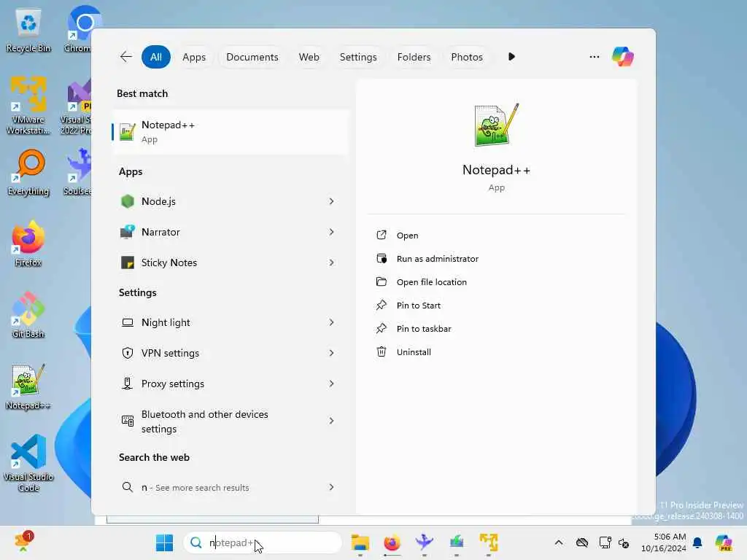Choose Open file location
The image size is (747, 560).
[x=431, y=282]
